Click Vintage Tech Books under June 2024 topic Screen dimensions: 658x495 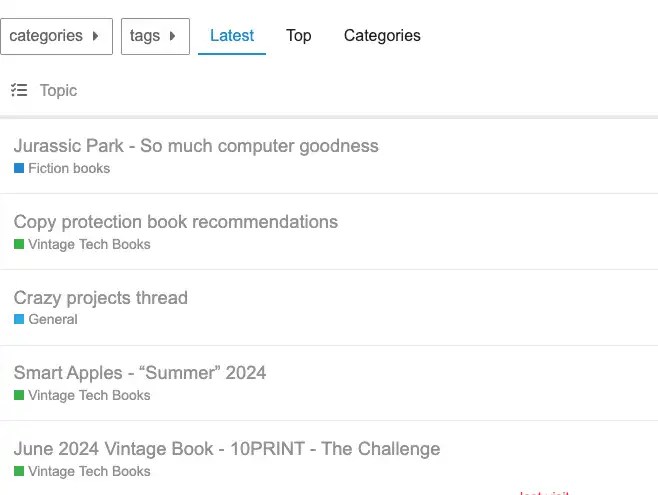pyautogui.click(x=89, y=471)
